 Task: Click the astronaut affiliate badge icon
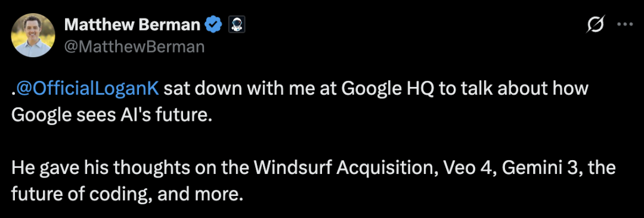point(237,26)
